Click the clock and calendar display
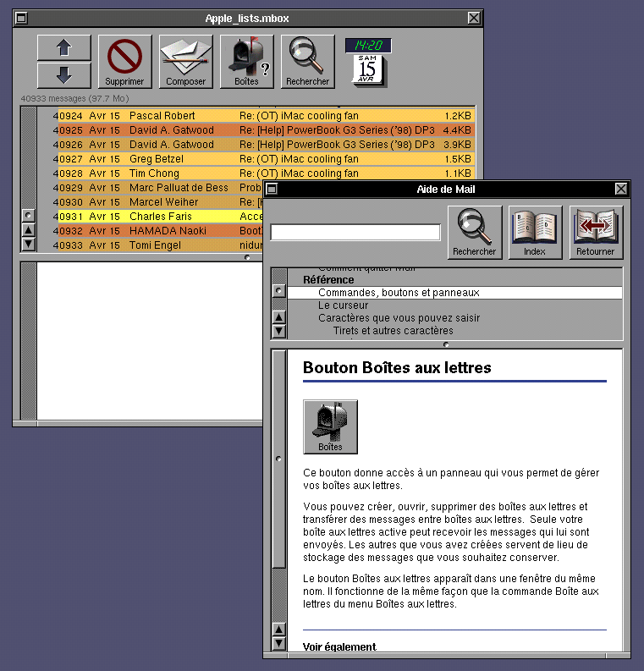 coord(368,63)
